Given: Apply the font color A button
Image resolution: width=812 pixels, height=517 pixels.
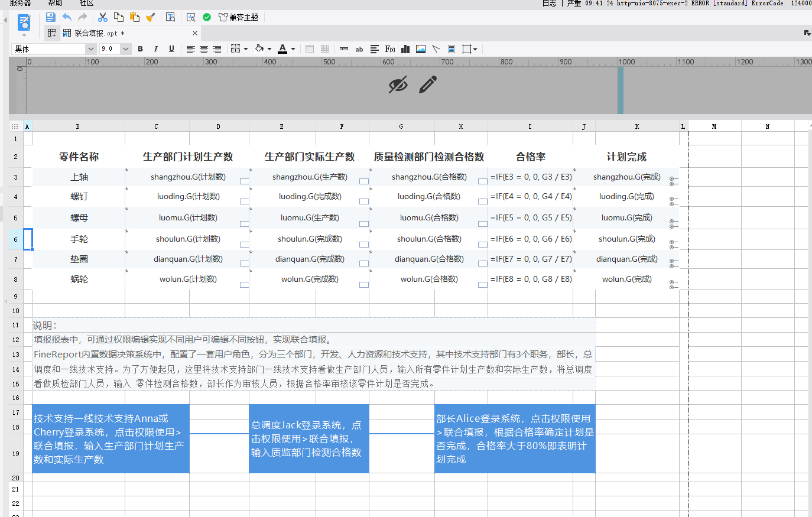Looking at the screenshot, I should click(282, 49).
